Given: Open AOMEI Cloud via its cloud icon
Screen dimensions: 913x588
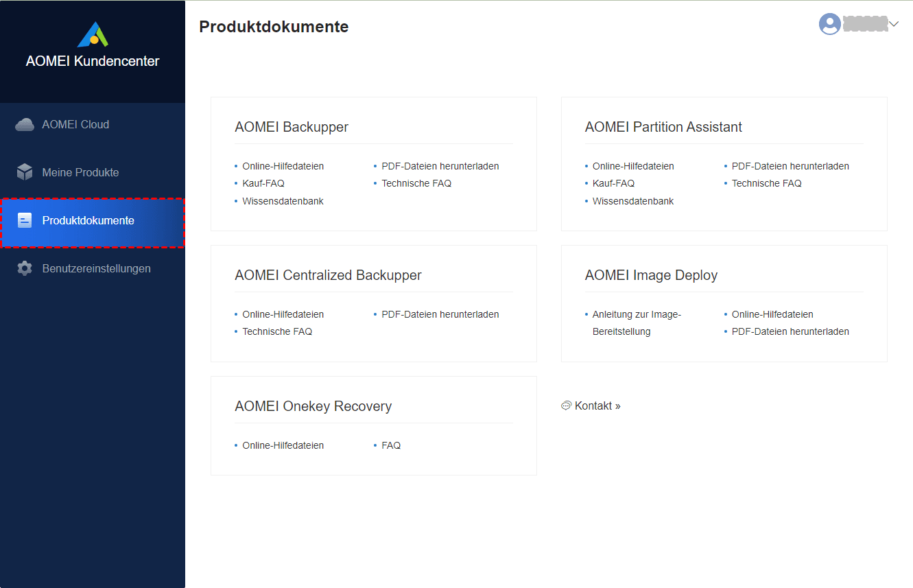Looking at the screenshot, I should pyautogui.click(x=25, y=124).
